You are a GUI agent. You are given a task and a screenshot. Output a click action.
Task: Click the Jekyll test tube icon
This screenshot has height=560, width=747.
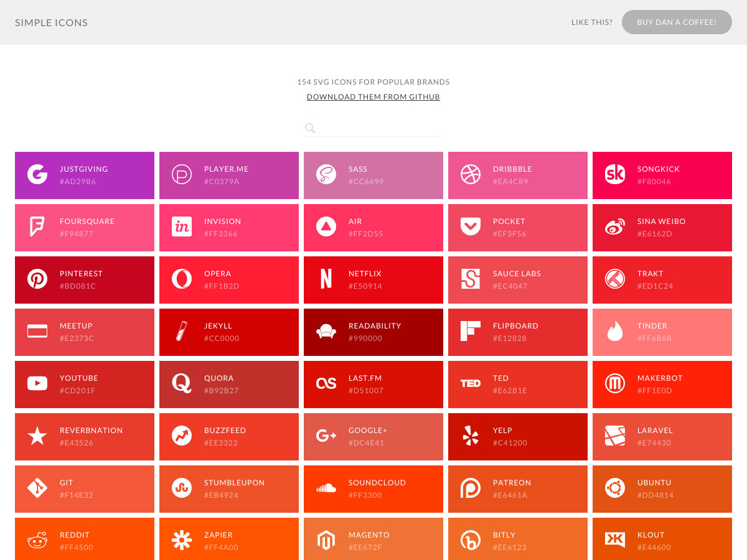[182, 332]
